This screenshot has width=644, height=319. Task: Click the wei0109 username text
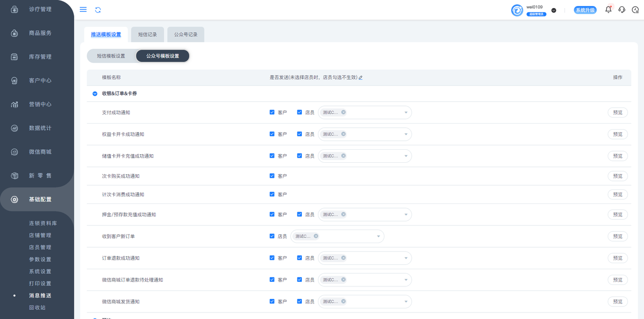[534, 7]
